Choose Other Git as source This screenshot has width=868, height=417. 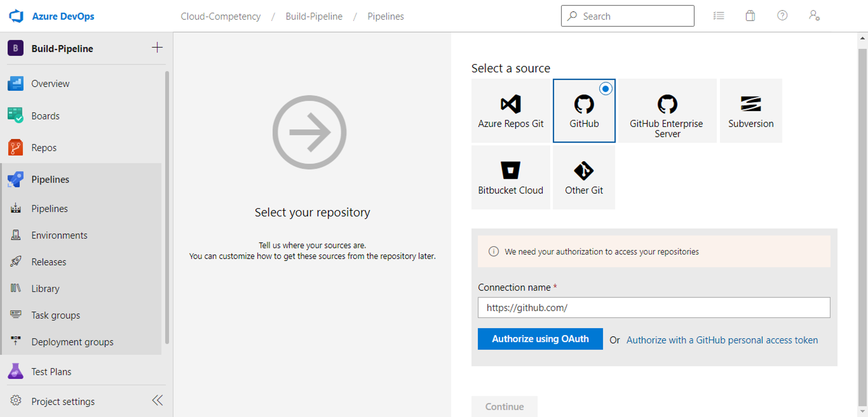tap(584, 177)
